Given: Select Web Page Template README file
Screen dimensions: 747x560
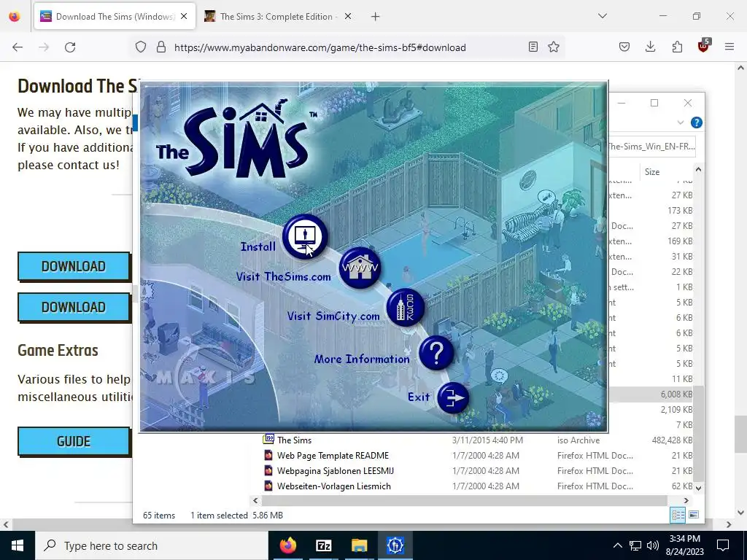Looking at the screenshot, I should pos(333,455).
